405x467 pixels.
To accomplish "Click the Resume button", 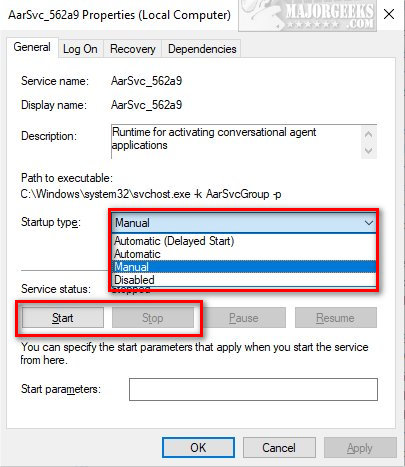I will tap(336, 318).
